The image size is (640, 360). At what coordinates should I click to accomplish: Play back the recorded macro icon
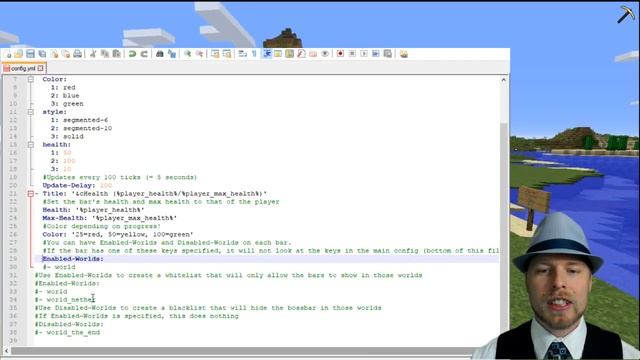coord(364,54)
